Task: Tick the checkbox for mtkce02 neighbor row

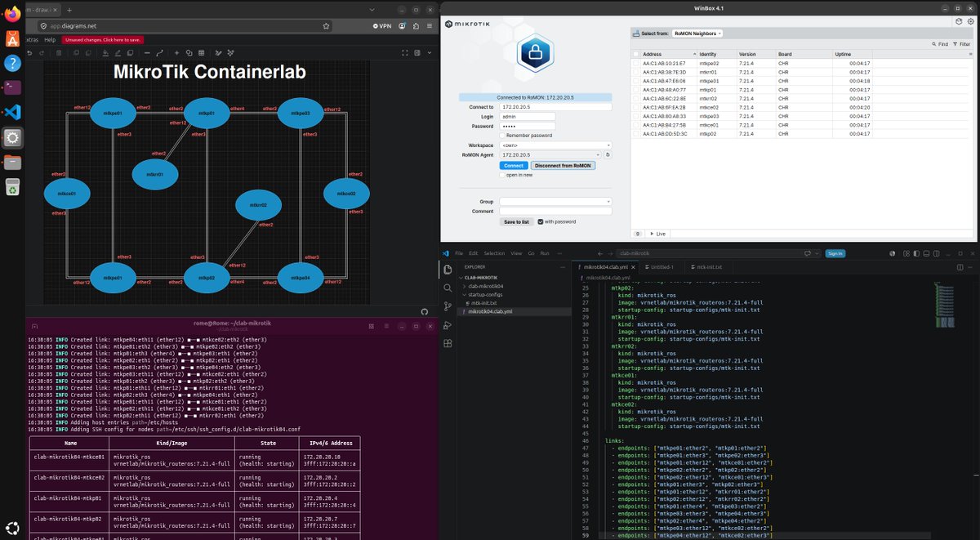Action: [x=636, y=107]
